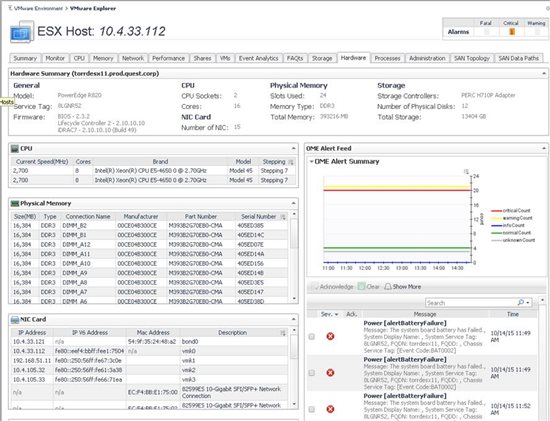Switch to the Shares tab
Viewport: 550px width, 421px height.
coord(202,58)
